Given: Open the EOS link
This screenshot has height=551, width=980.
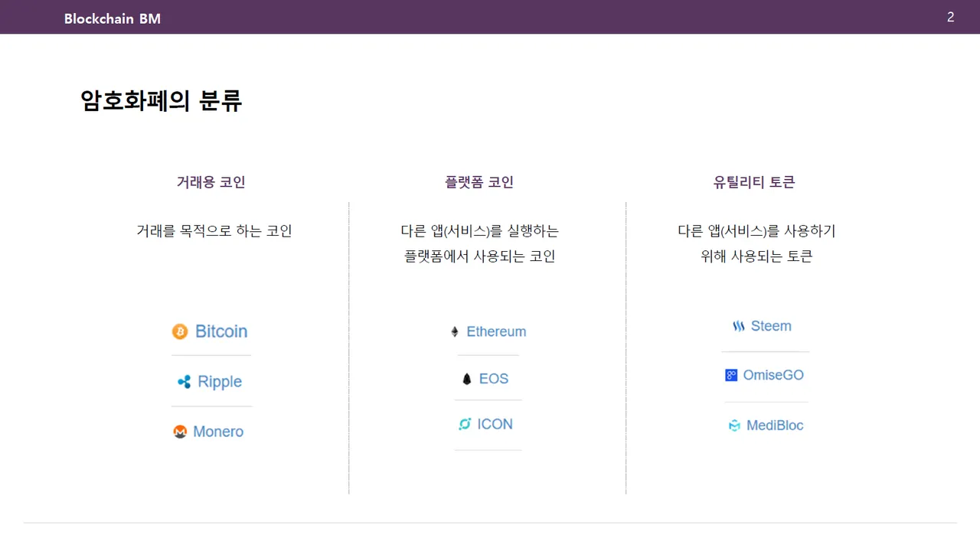Looking at the screenshot, I should point(494,379).
